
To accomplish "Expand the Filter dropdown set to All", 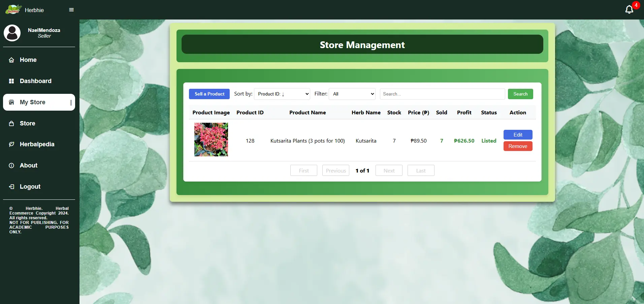I will [352, 94].
